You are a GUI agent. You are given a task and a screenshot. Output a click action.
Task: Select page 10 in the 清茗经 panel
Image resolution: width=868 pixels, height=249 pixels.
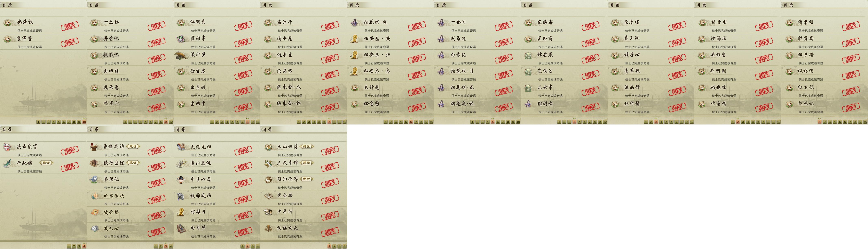click(x=865, y=122)
